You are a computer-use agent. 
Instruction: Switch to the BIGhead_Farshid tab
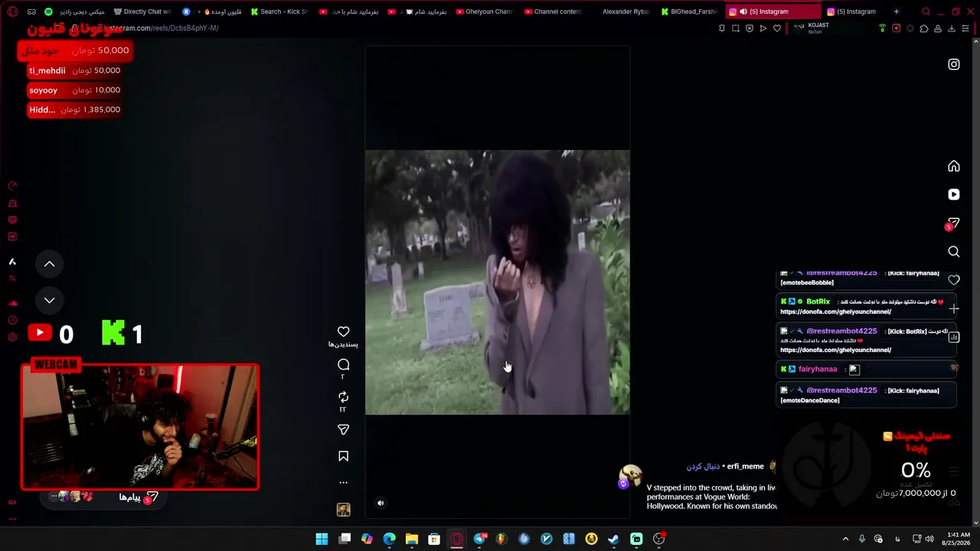pyautogui.click(x=689, y=11)
